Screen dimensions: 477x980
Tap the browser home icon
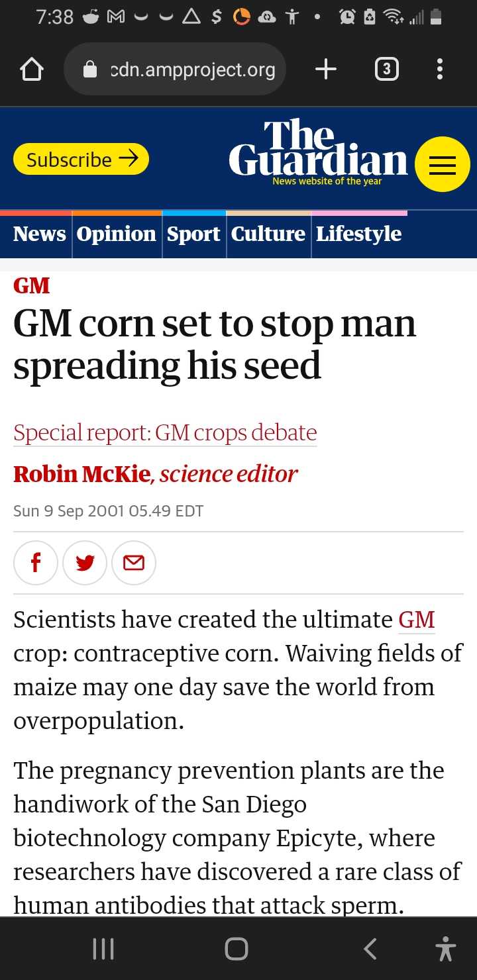click(x=32, y=70)
